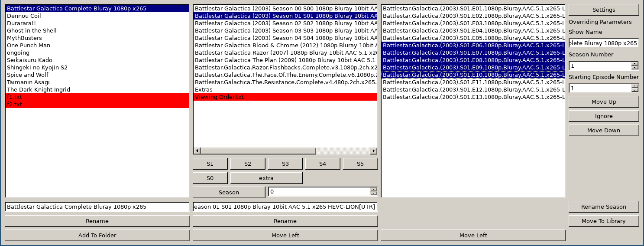This screenshot has height=246, width=644.
Task: Click the Move Down button
Action: pos(604,130)
